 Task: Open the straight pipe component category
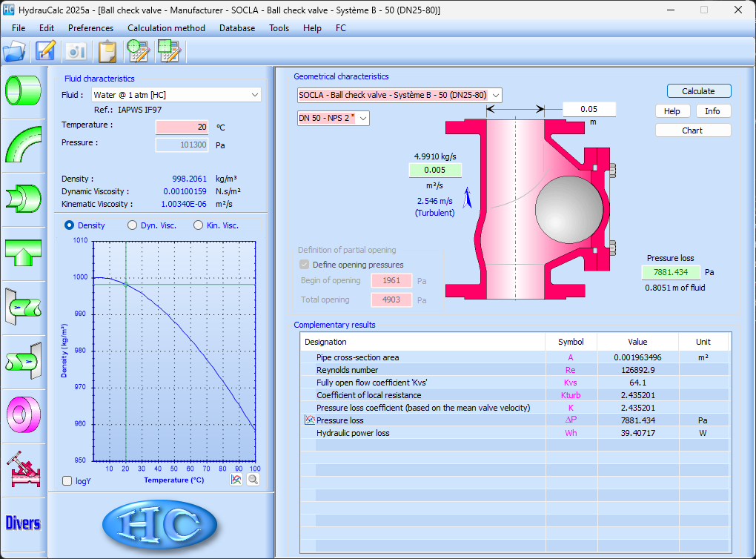23,89
